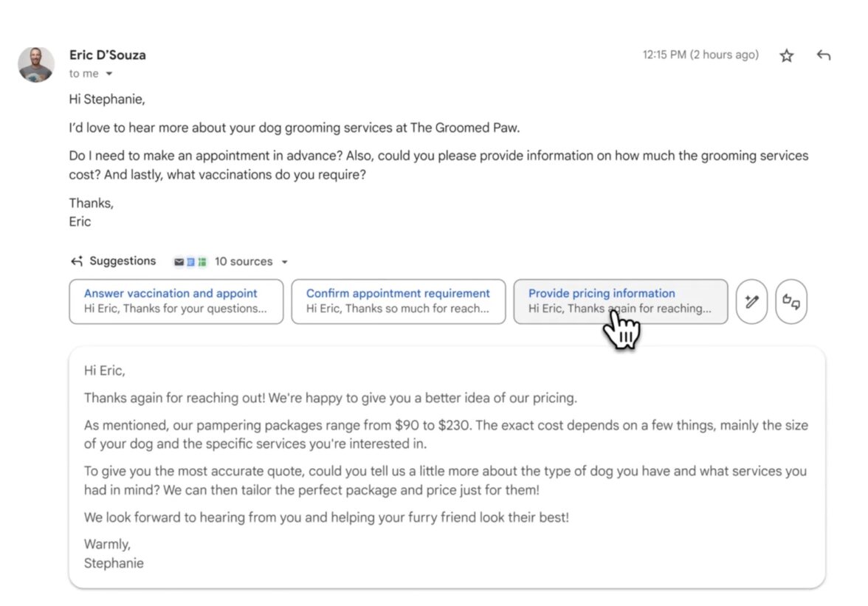The width and height of the screenshot is (868, 606).
Task: Click the Gmail source icon
Action: tap(179, 262)
